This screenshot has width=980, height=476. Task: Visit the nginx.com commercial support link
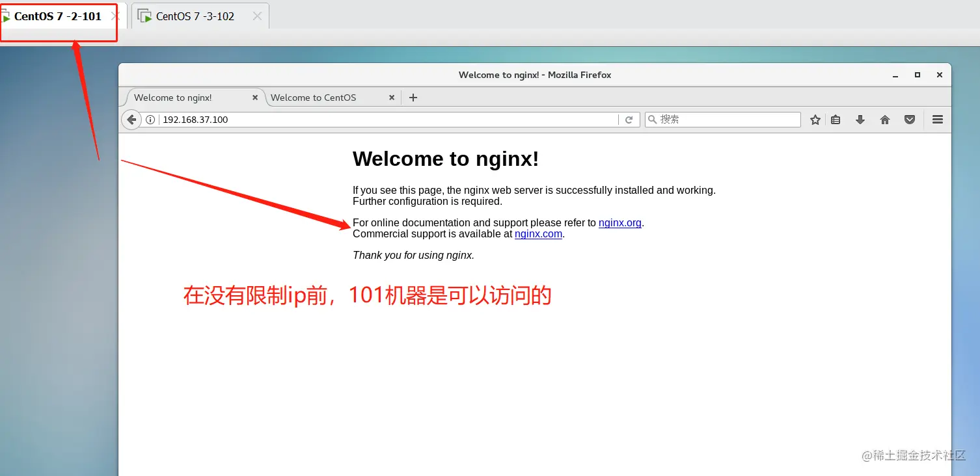click(538, 233)
